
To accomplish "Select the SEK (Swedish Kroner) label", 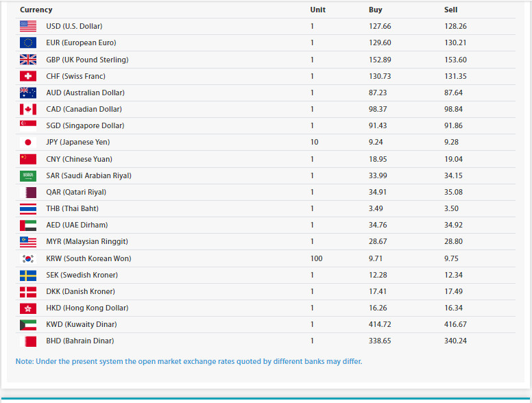I will (82, 275).
